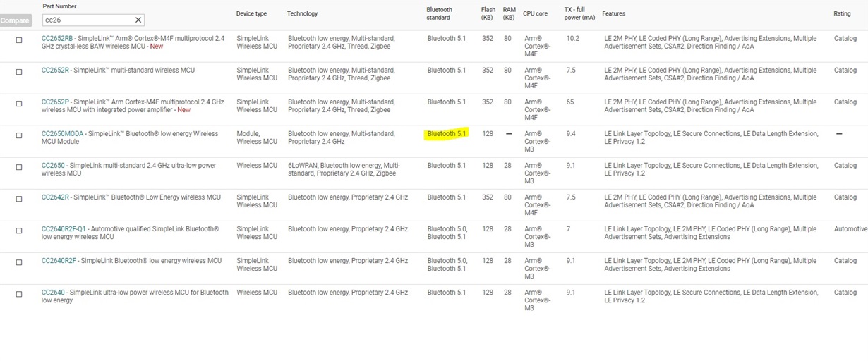Click the Technology column header
868x361 pixels.
click(x=302, y=13)
